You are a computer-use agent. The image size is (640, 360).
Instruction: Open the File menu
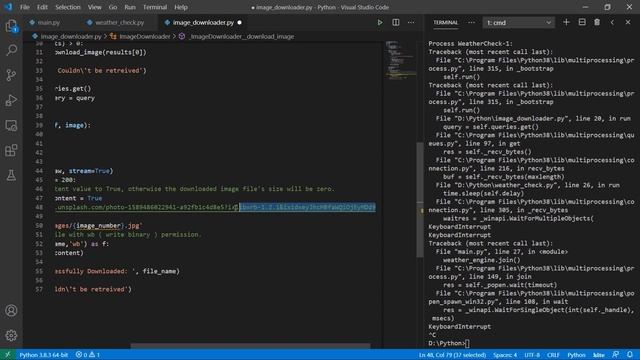click(24, 7)
